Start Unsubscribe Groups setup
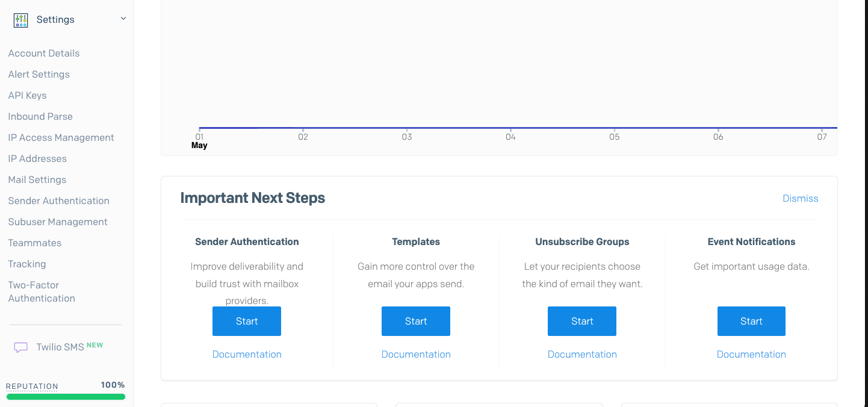The image size is (868, 407). coord(582,321)
